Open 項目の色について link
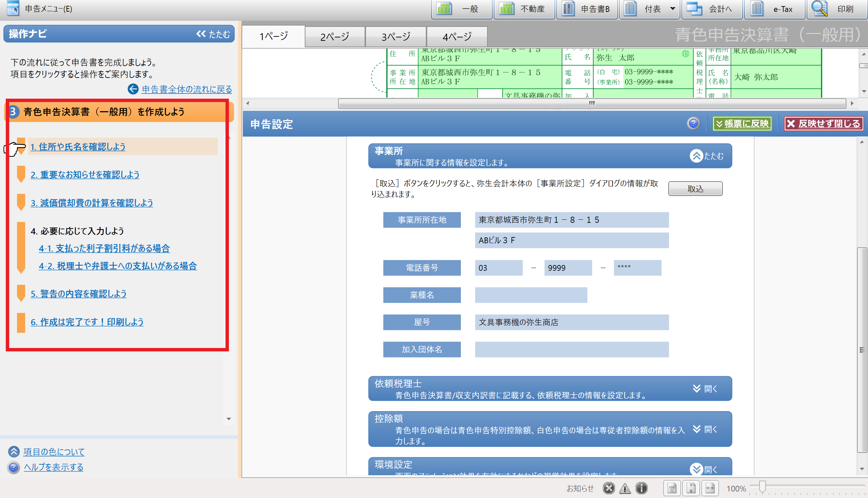868x498 pixels. pos(54,452)
